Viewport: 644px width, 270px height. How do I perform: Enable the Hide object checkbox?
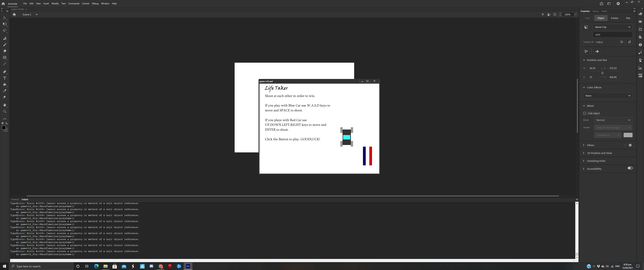pos(584,113)
